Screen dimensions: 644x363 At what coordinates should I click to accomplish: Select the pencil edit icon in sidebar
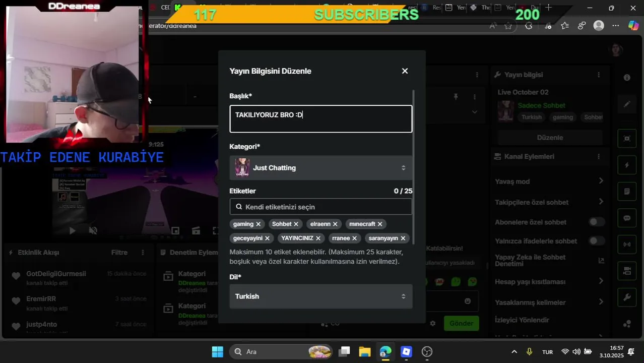click(x=627, y=104)
